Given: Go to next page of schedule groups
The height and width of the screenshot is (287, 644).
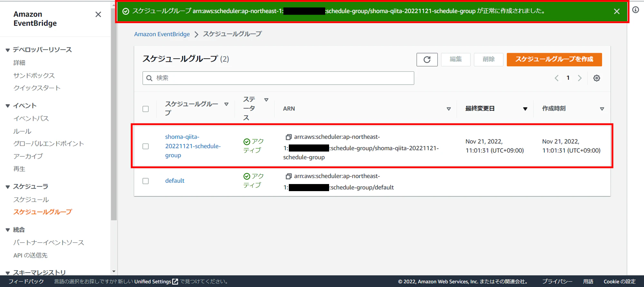Looking at the screenshot, I should [x=580, y=78].
